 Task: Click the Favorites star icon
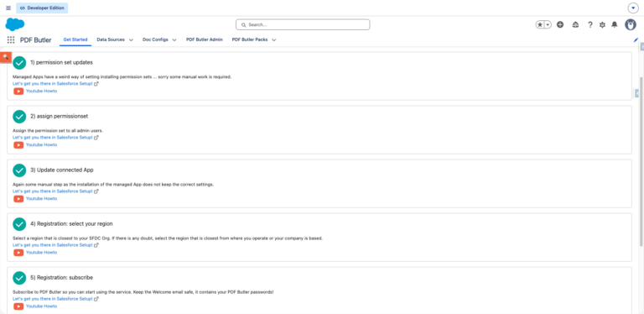click(x=540, y=24)
